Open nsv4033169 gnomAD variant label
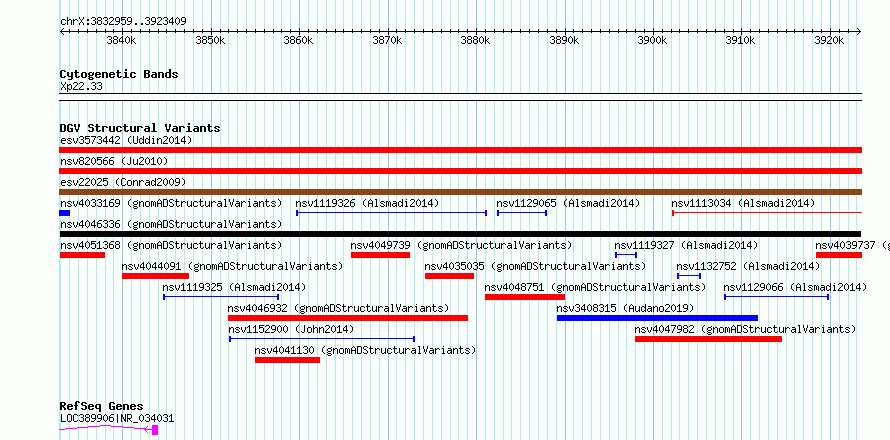 [x=171, y=203]
